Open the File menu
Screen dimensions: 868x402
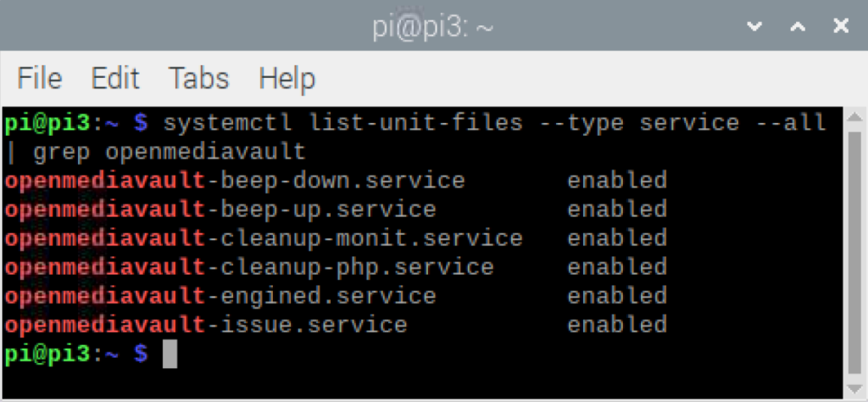click(x=40, y=79)
